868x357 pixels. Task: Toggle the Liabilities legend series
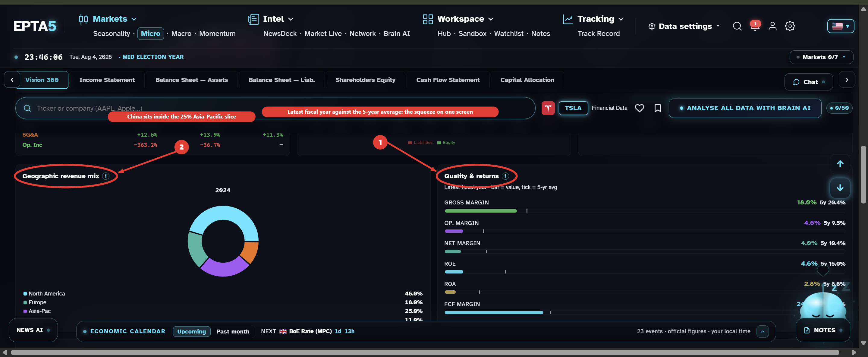pos(420,143)
